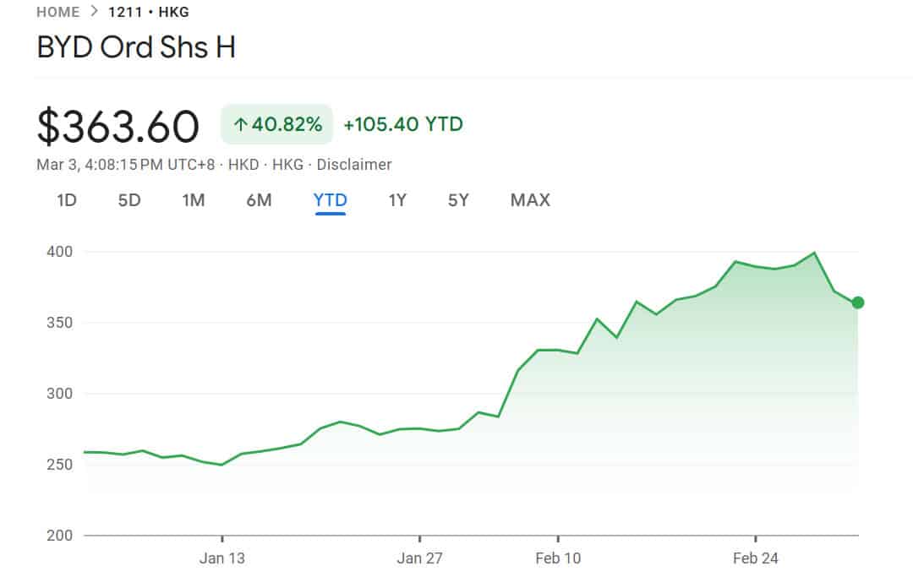Select the 5Y time range
The image size is (913, 588).
(458, 200)
